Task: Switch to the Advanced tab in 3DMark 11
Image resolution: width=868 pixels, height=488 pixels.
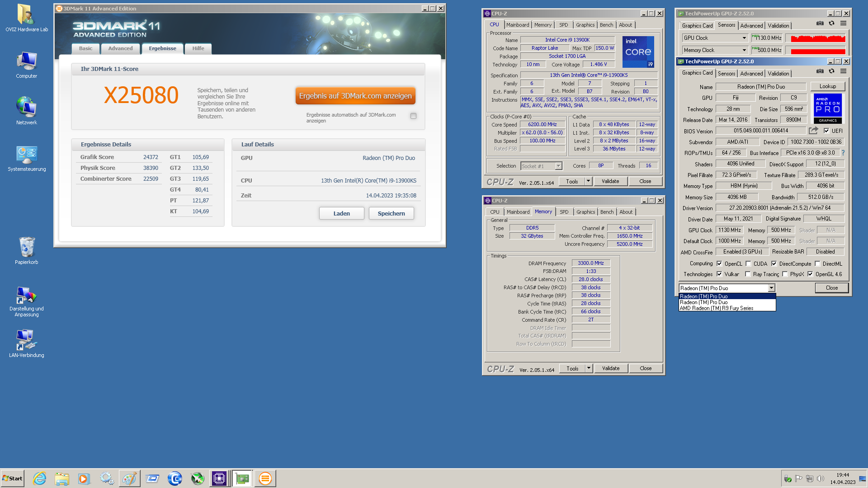Action: [120, 49]
